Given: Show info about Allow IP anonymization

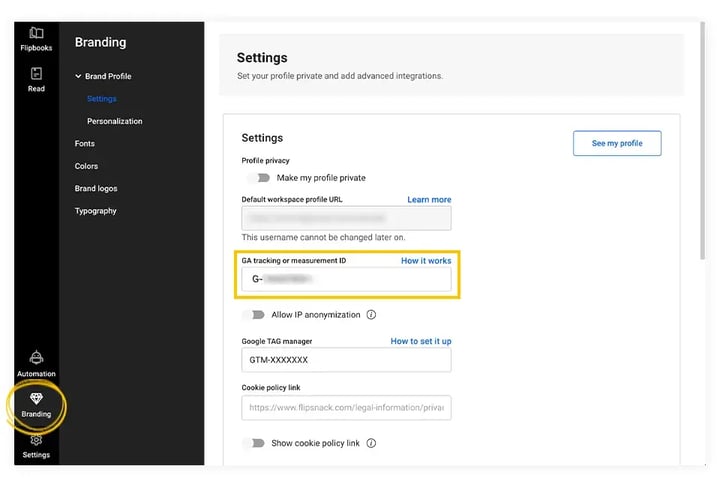Looking at the screenshot, I should (371, 315).
